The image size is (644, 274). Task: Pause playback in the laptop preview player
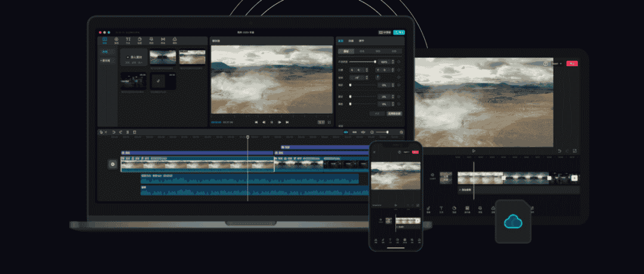coord(271,122)
